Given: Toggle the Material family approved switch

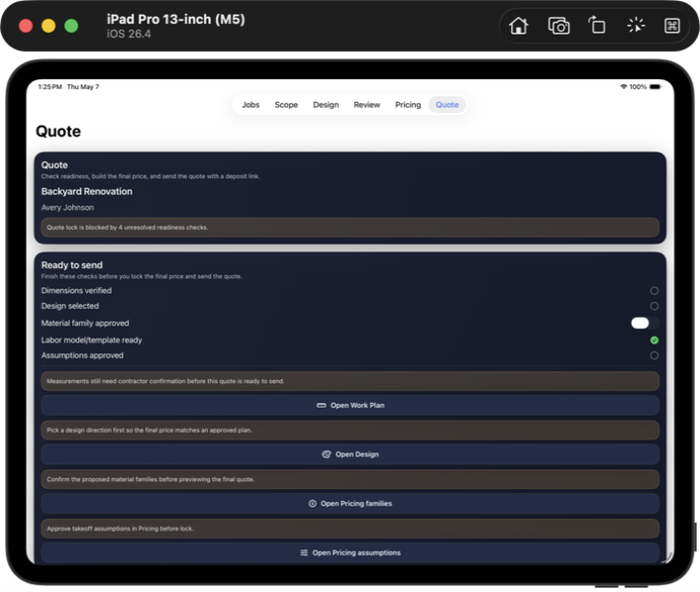Looking at the screenshot, I should coord(646,323).
